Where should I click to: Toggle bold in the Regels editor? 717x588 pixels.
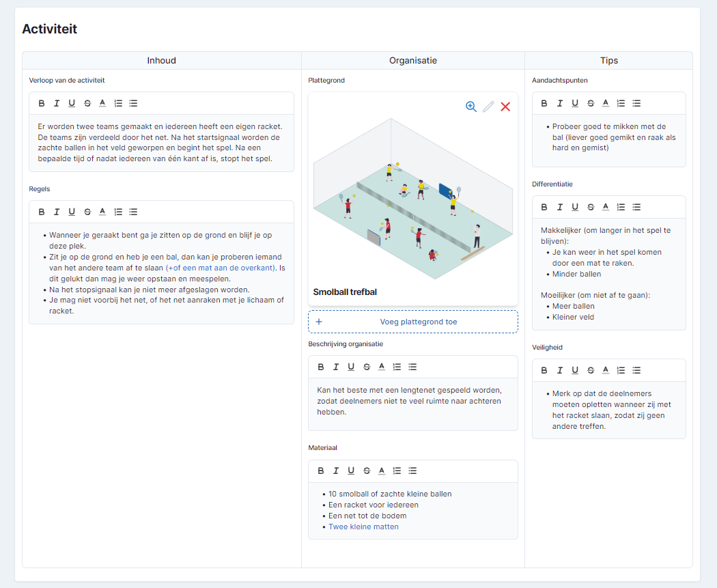[x=41, y=212]
